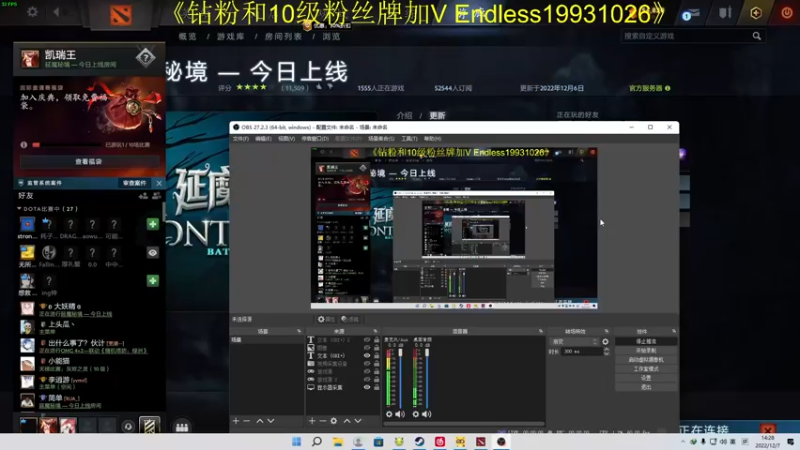Undock OBS controls panel icon
This screenshot has width=800, height=450.
pyautogui.click(x=674, y=331)
